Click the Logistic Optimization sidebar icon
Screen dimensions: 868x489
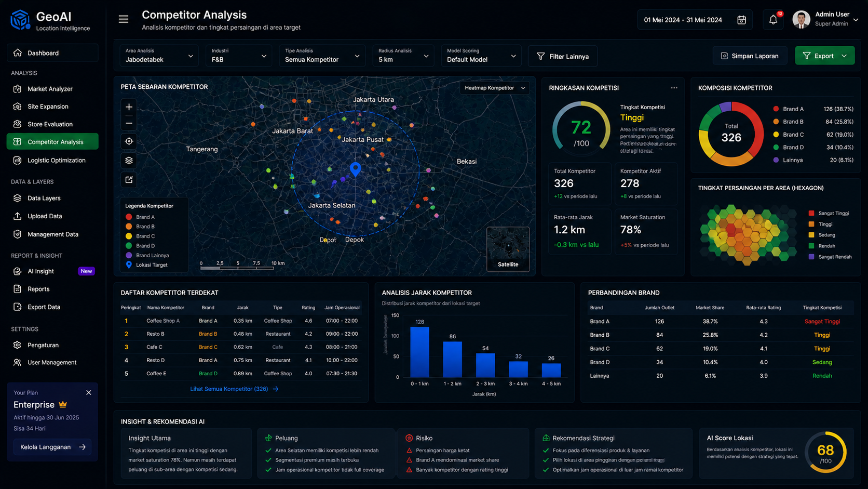pyautogui.click(x=18, y=161)
